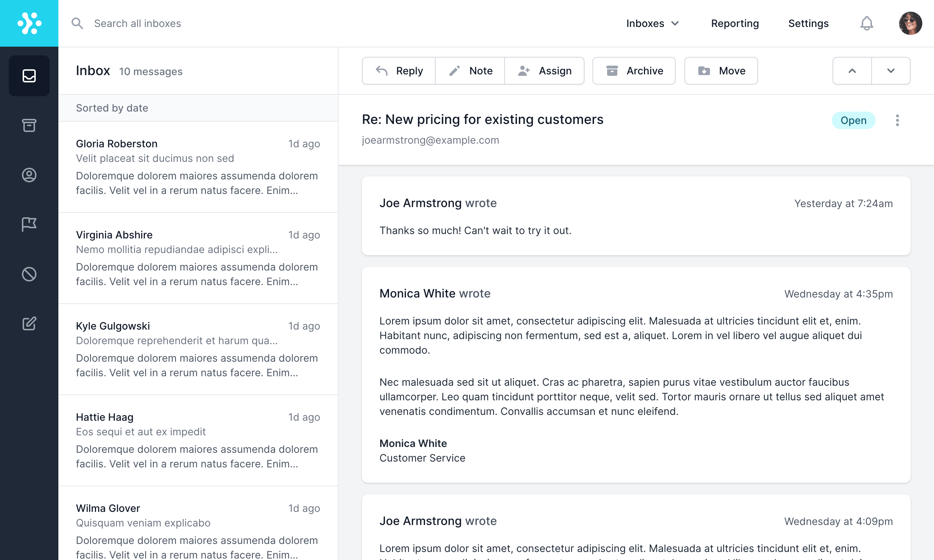934x560 pixels.
Task: Go to previous message with up chevron
Action: pyautogui.click(x=852, y=71)
